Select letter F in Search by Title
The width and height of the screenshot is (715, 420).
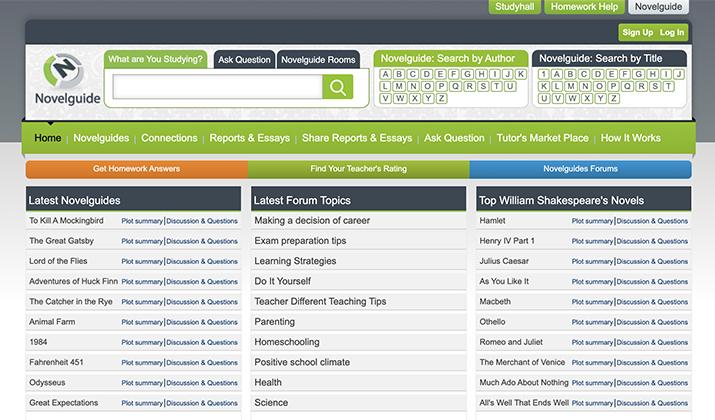[625, 74]
